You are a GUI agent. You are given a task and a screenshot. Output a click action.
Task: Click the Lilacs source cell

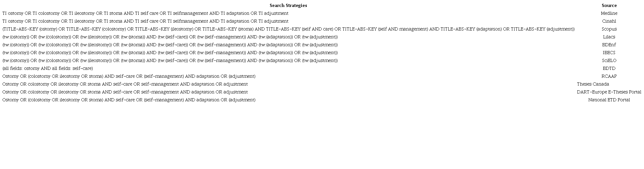(609, 37)
